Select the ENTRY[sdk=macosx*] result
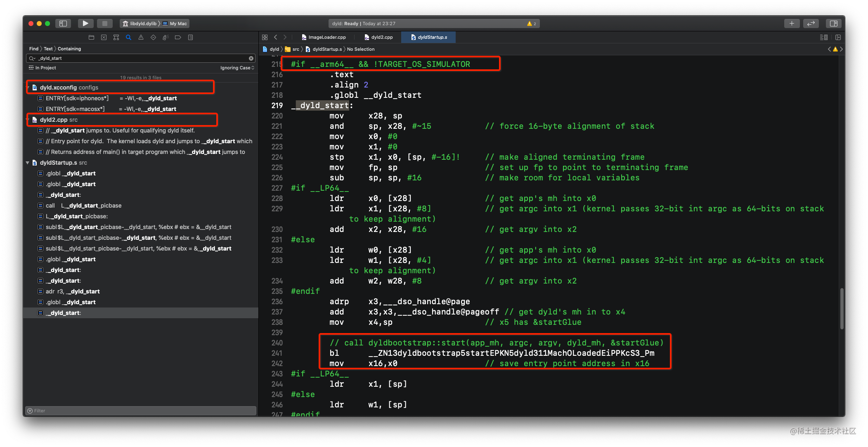This screenshot has width=868, height=447. coord(140,109)
